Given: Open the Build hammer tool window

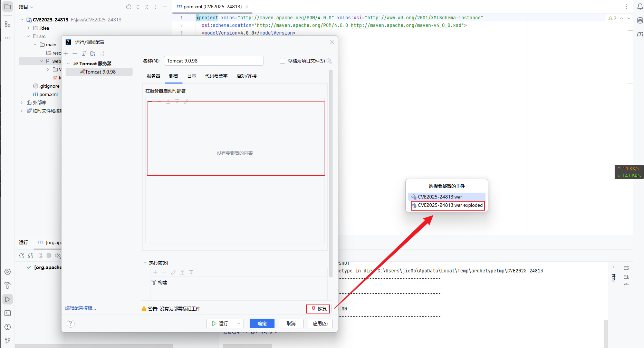Looking at the screenshot, I should (7, 286).
